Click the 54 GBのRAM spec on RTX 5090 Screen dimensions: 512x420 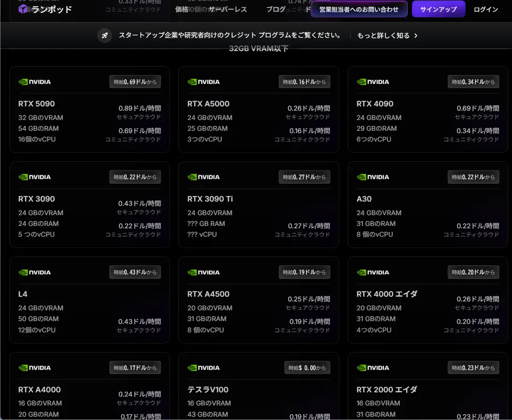tap(38, 128)
